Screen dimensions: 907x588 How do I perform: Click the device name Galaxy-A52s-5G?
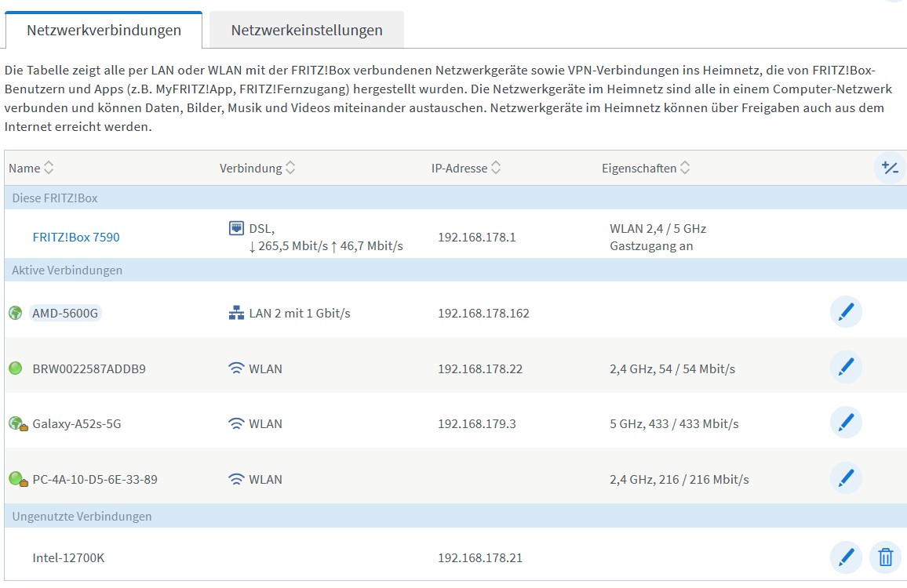tap(77, 424)
